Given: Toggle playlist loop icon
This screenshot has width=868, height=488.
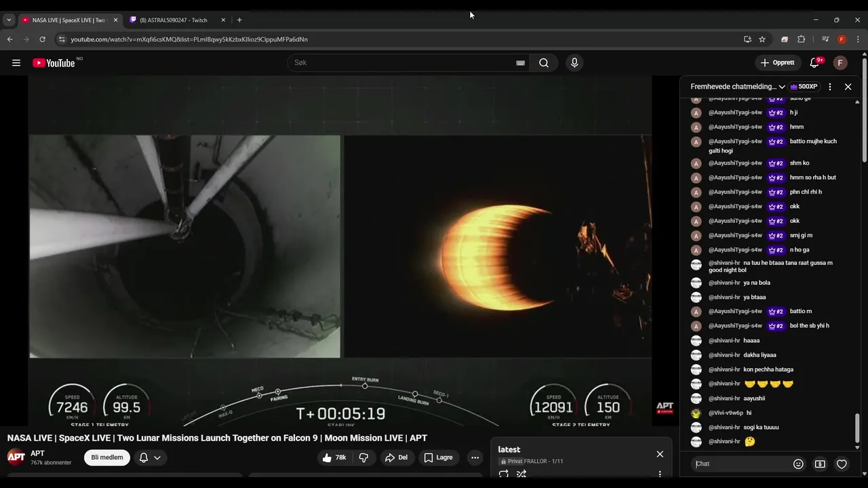Looking at the screenshot, I should 504,474.
